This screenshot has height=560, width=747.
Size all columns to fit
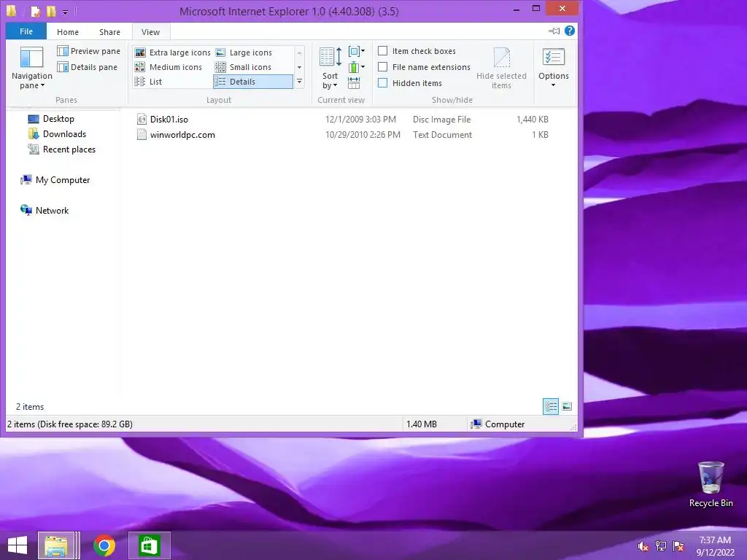[354, 83]
